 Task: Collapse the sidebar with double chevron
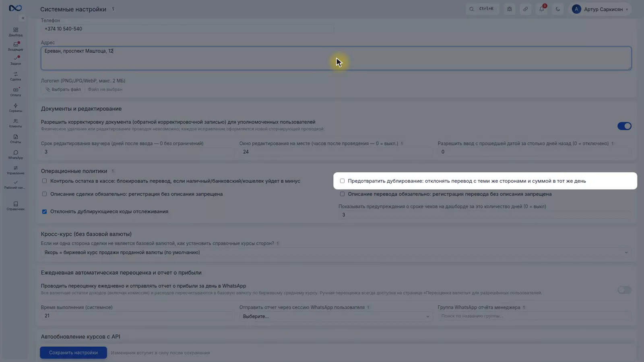coord(23,18)
